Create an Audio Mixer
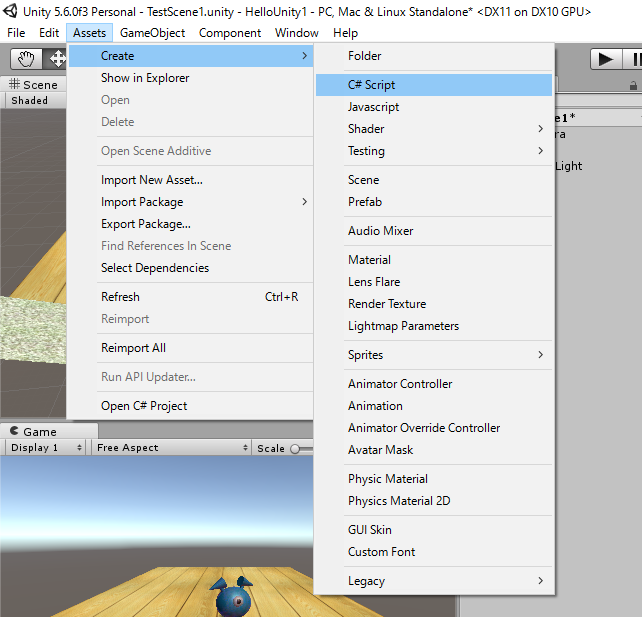The image size is (642, 617). (434, 231)
